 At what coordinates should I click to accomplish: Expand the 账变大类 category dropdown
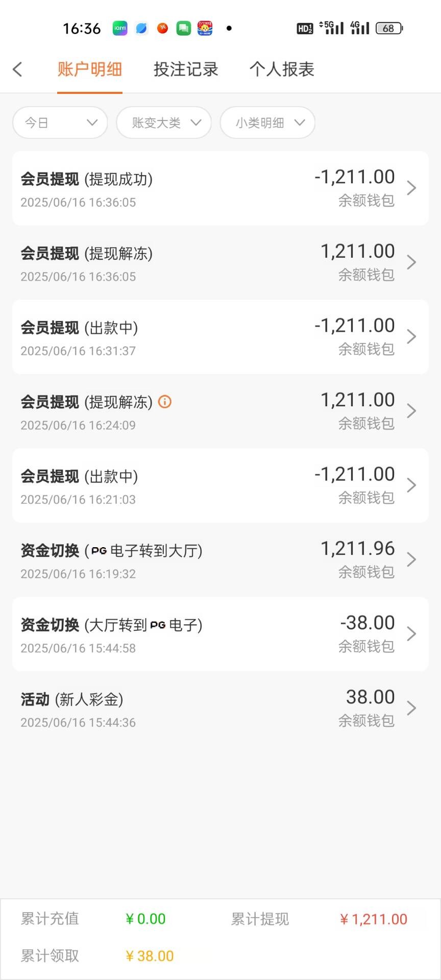[164, 122]
